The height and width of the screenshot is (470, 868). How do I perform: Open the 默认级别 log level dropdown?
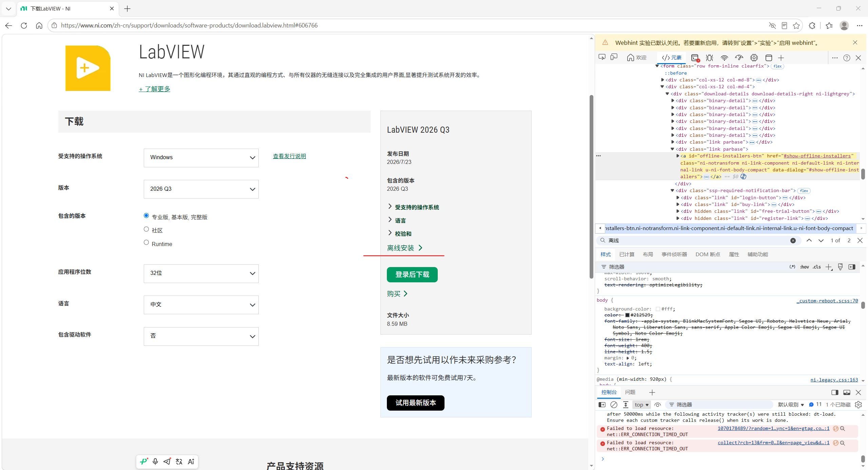[x=791, y=405]
